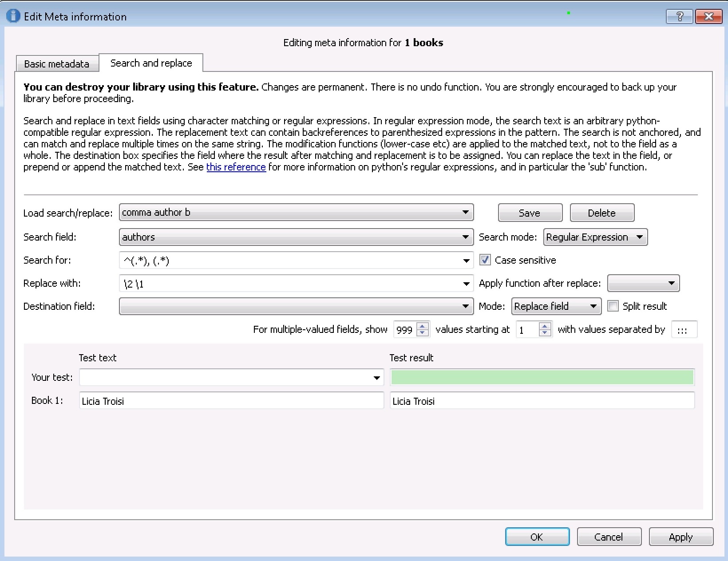Increase the number of values shown
728x561 pixels.
(423, 326)
